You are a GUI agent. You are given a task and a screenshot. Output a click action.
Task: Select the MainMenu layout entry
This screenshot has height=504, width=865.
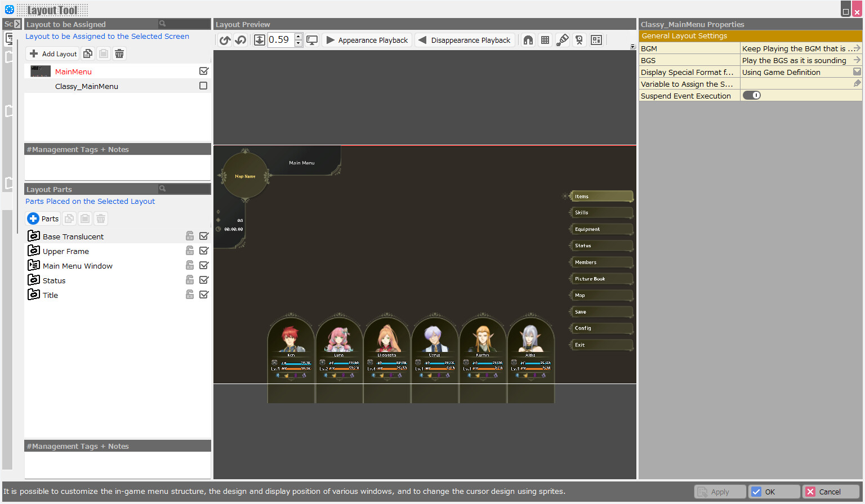point(74,72)
